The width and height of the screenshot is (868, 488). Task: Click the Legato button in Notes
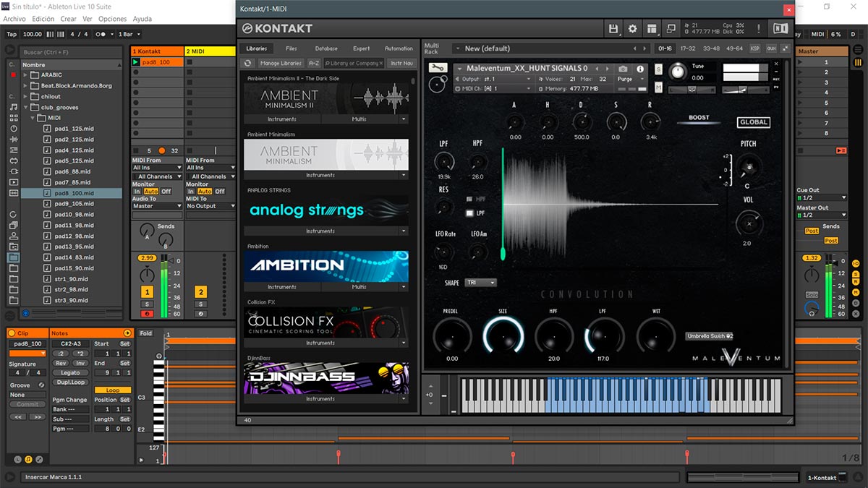coord(70,373)
